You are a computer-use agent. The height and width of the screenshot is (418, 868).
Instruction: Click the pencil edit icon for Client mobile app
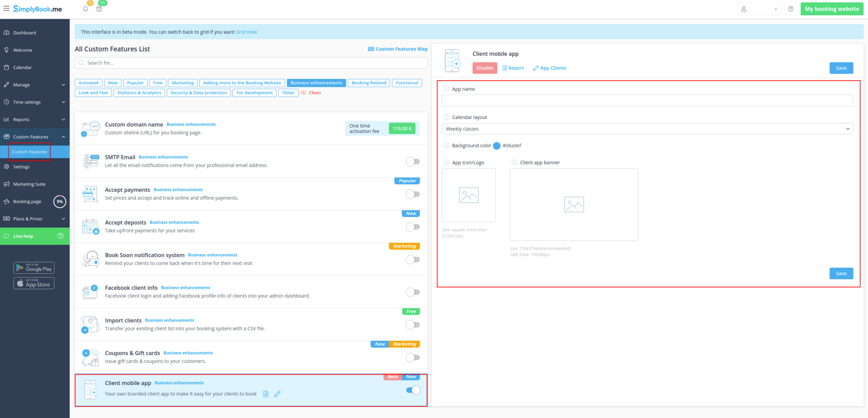tap(277, 394)
